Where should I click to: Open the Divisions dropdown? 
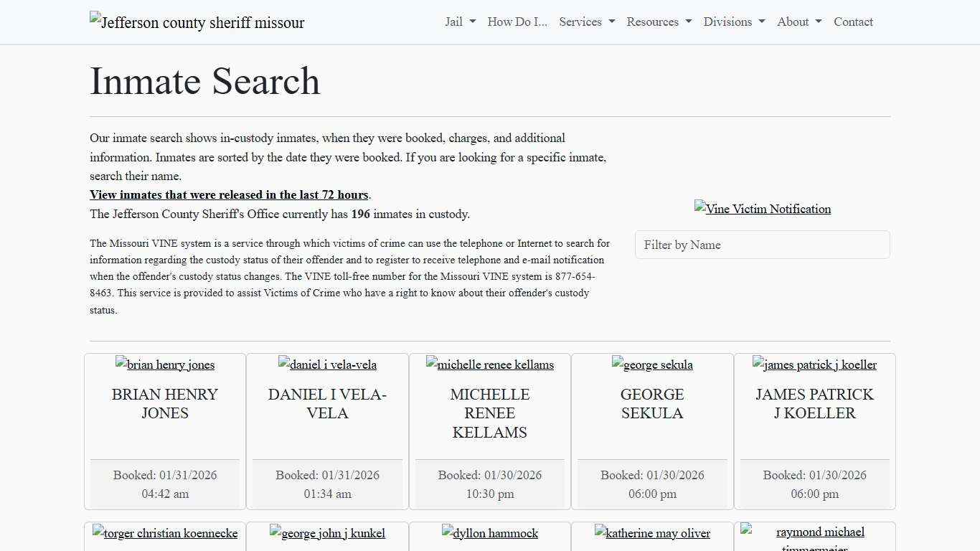click(x=733, y=22)
